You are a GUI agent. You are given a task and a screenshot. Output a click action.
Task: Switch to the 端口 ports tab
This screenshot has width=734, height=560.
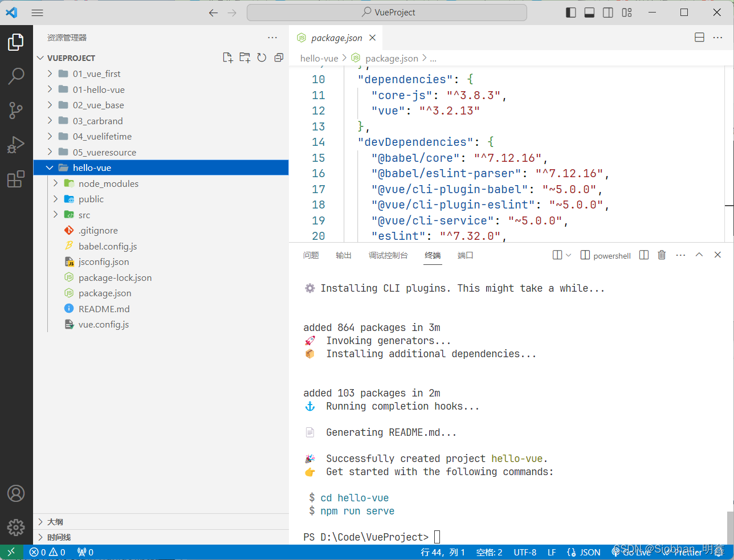(466, 255)
